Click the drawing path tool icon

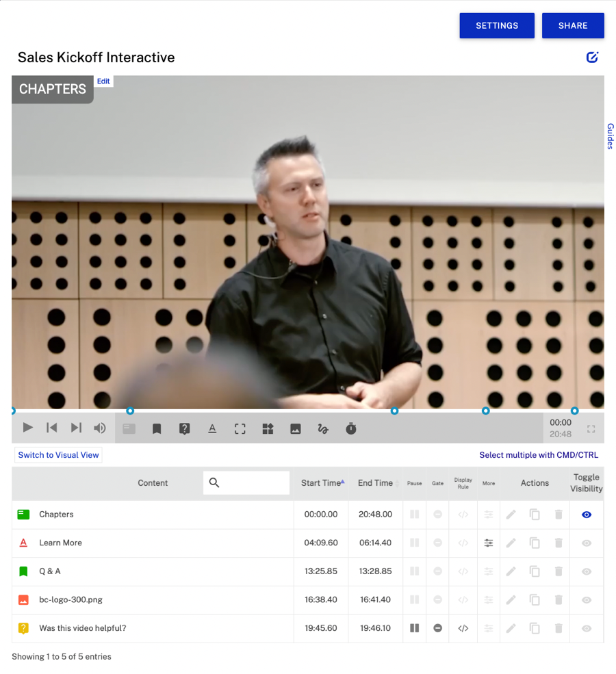tap(323, 429)
